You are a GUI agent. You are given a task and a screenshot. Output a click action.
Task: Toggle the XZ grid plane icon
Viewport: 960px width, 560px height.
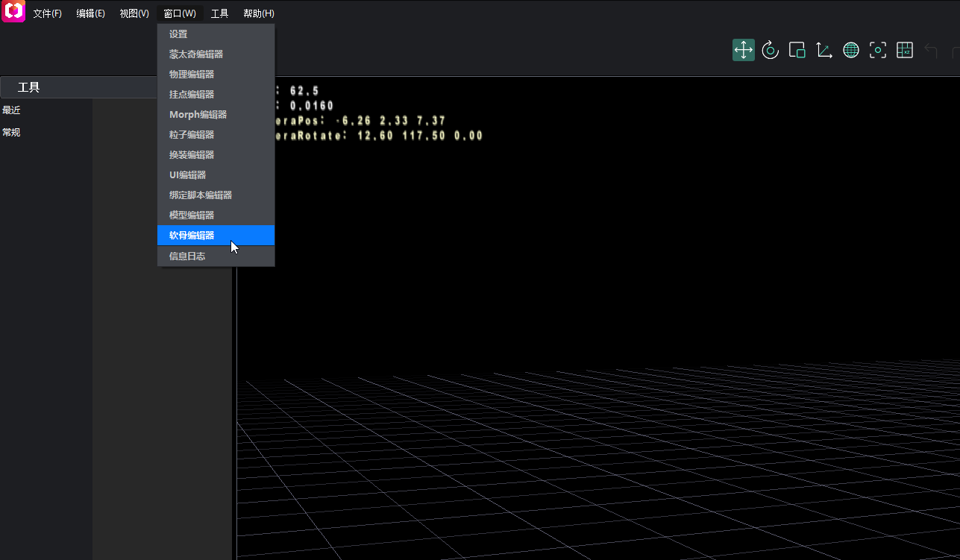[x=905, y=50]
